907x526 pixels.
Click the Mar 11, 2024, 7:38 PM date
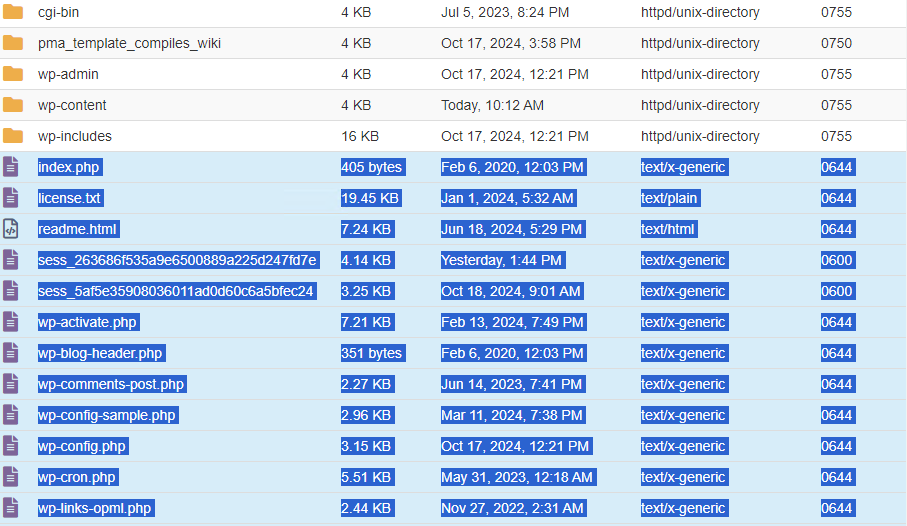(x=512, y=415)
